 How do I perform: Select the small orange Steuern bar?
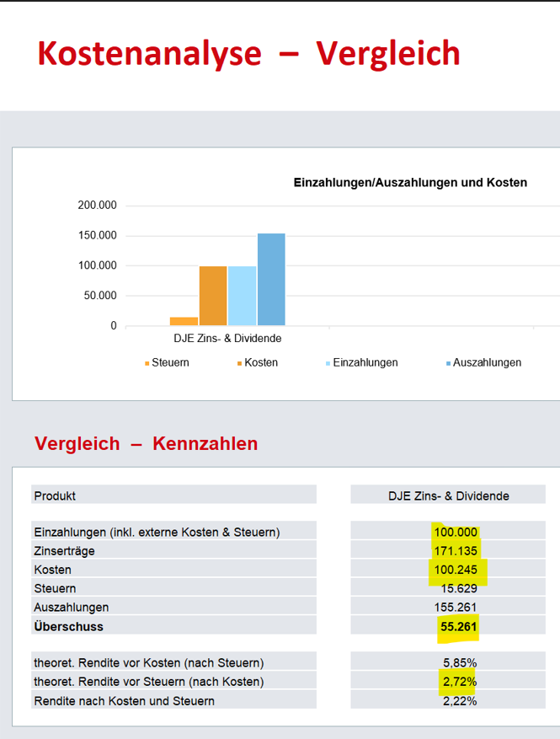tap(184, 321)
